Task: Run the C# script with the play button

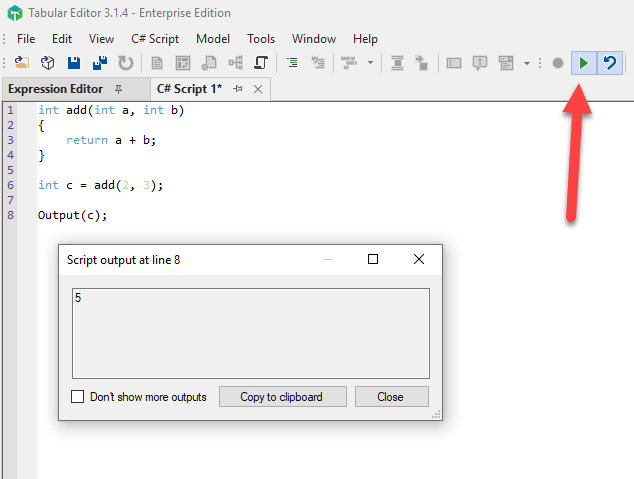Action: point(582,63)
